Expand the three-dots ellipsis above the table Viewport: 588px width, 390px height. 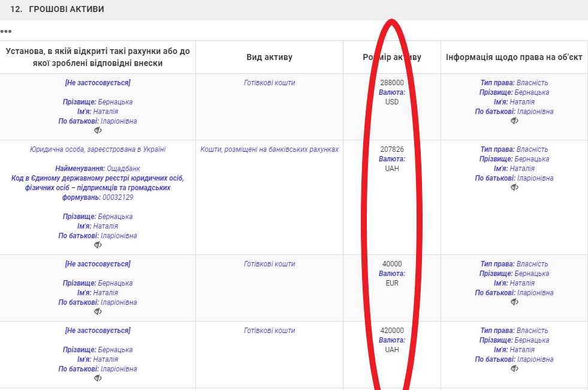6,31
